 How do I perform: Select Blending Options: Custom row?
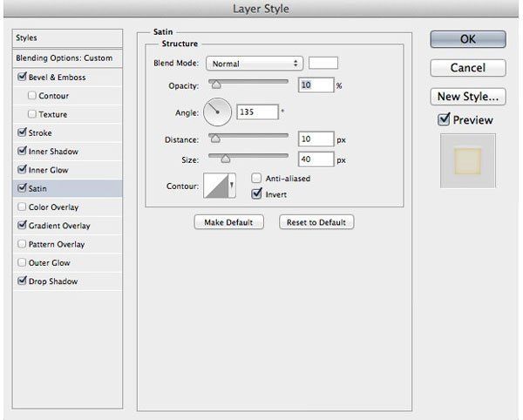67,58
